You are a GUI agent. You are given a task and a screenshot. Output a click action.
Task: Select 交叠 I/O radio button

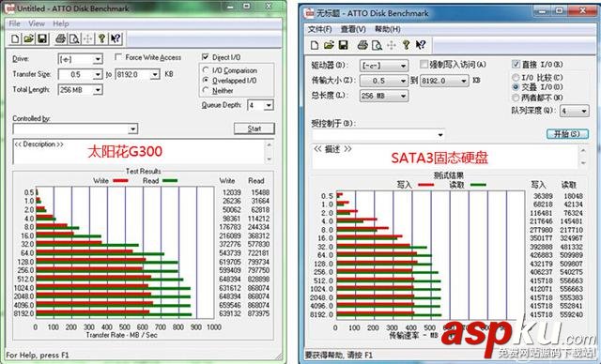516,87
